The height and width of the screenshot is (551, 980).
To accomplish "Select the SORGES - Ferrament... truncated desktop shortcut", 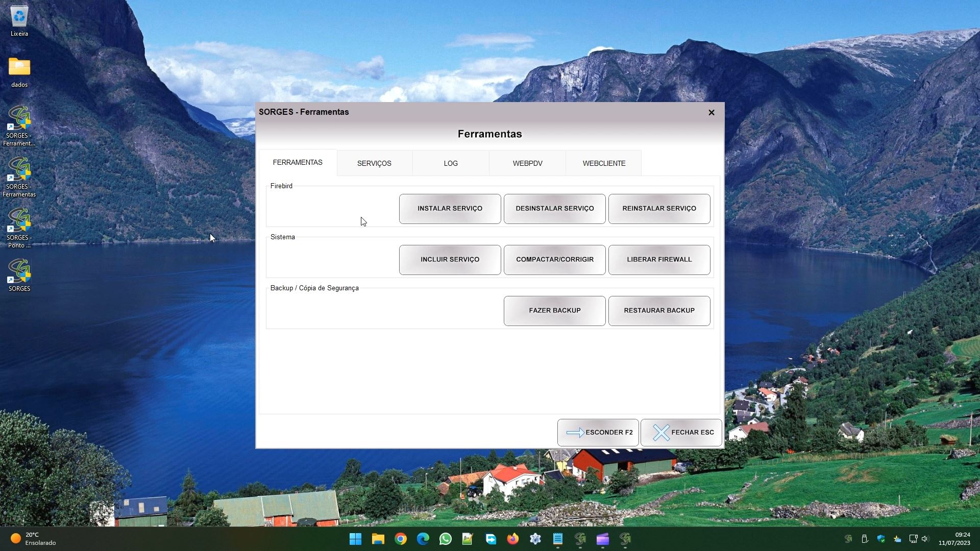I will (x=19, y=126).
